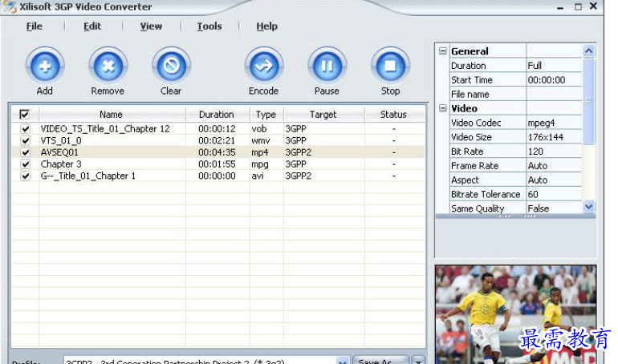Screen dimensions: 618x364
Task: Collapse the Video properties section
Action: pyautogui.click(x=443, y=108)
